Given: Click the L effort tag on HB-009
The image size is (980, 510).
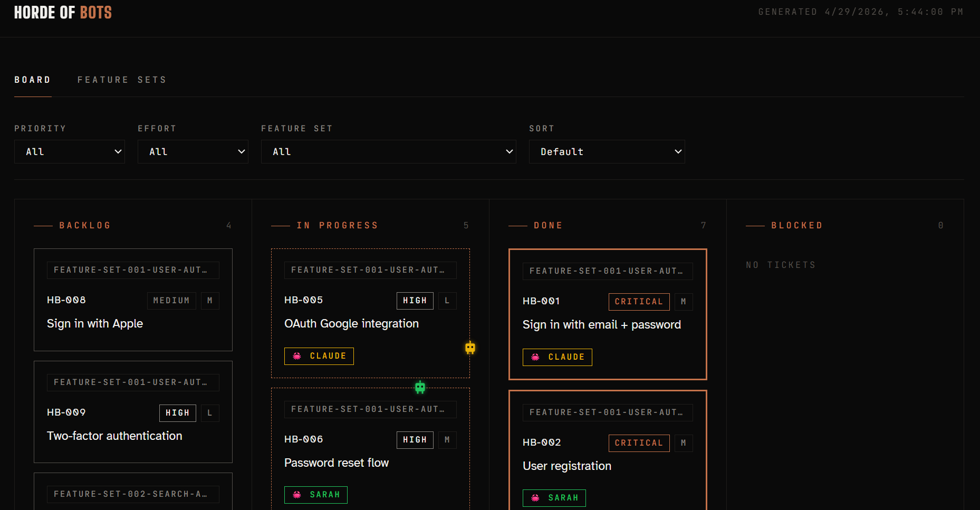Looking at the screenshot, I should tap(210, 413).
